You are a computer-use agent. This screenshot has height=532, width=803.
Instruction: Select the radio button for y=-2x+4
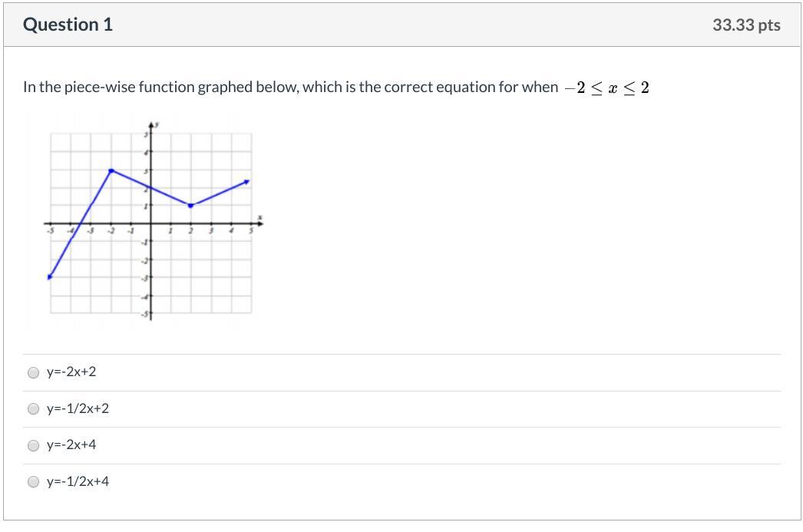[33, 445]
